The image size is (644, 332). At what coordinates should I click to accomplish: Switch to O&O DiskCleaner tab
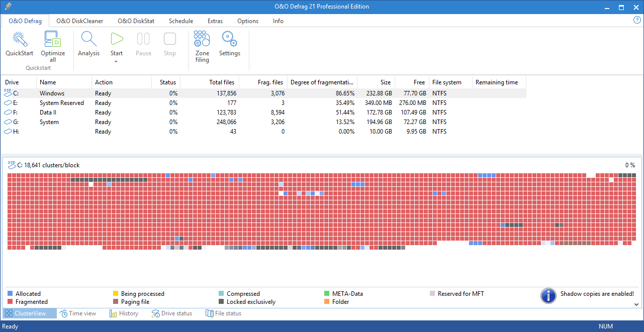coord(80,21)
